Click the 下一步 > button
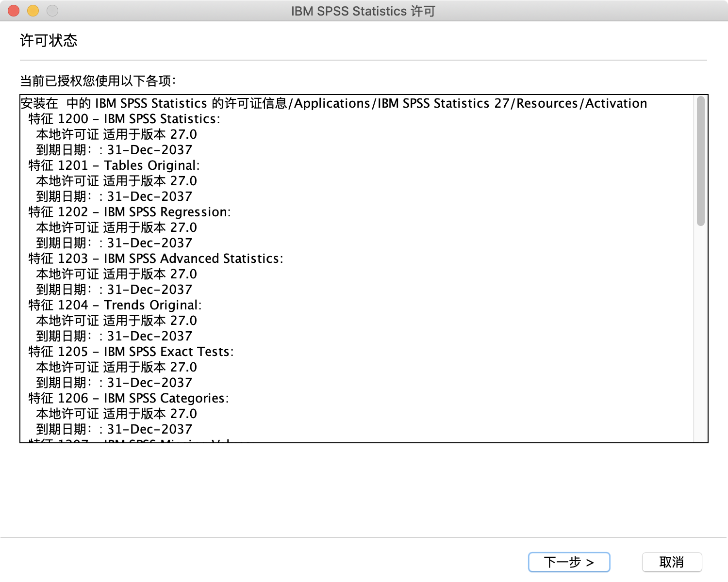Screen dimensions: 728x582 [569, 562]
